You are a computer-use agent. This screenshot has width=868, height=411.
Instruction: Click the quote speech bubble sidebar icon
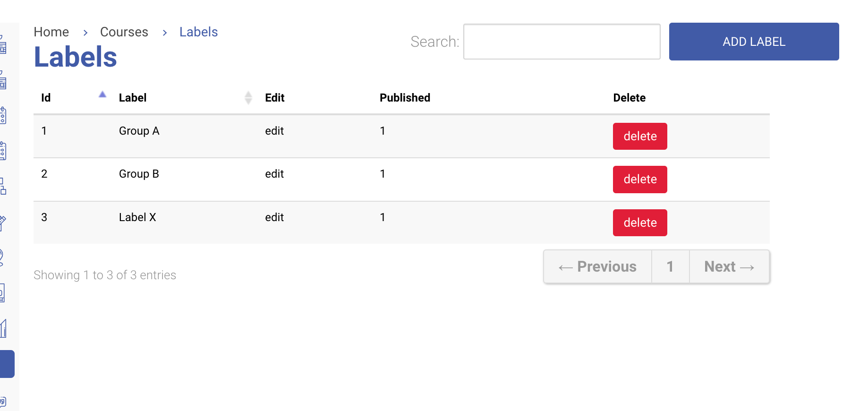(x=3, y=402)
